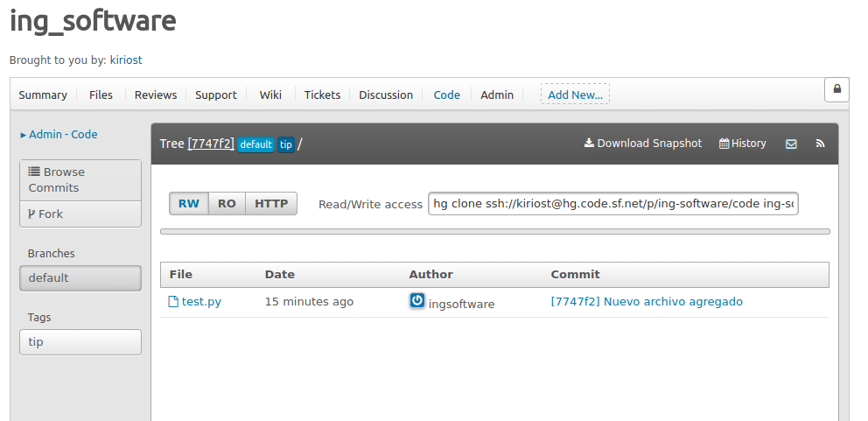Click the Date column header
Image resolution: width=868 pixels, height=421 pixels.
click(279, 274)
